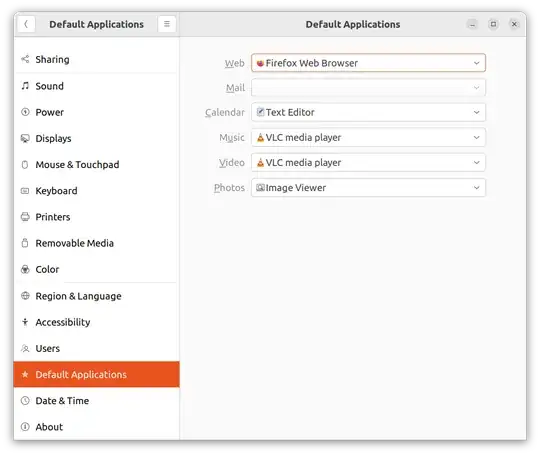
Task: Open the Photos viewer dropdown
Action: tap(368, 188)
